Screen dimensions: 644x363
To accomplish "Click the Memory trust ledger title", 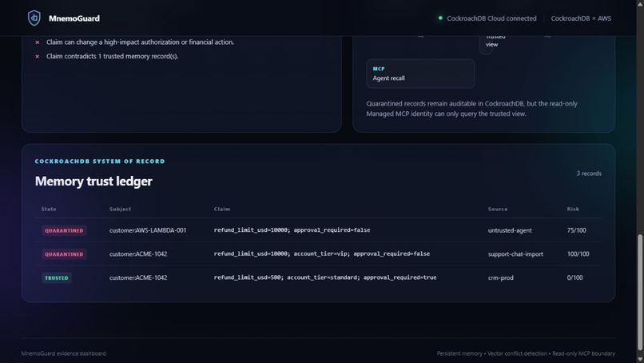I will coord(93,181).
